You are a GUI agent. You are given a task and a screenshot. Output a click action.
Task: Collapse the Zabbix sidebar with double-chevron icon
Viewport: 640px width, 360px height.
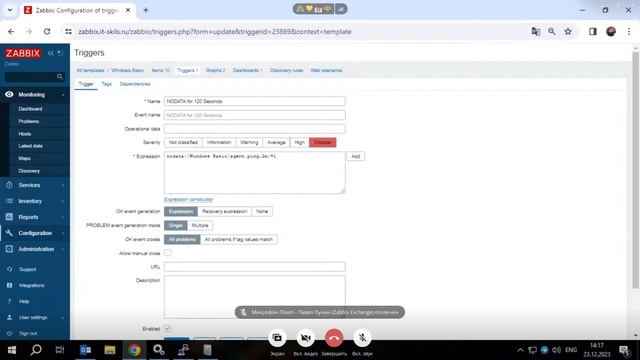[51, 53]
